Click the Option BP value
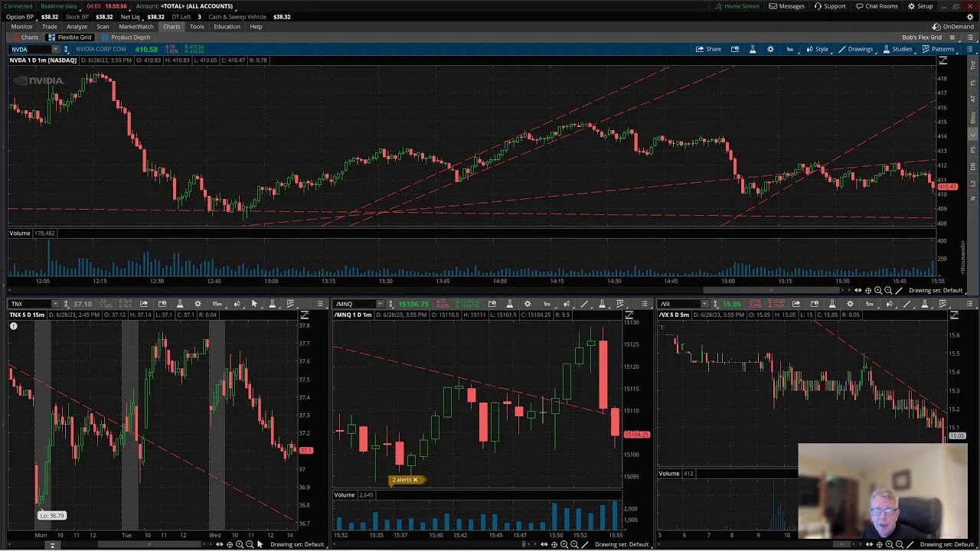The width and height of the screenshot is (980, 551). [x=50, y=17]
